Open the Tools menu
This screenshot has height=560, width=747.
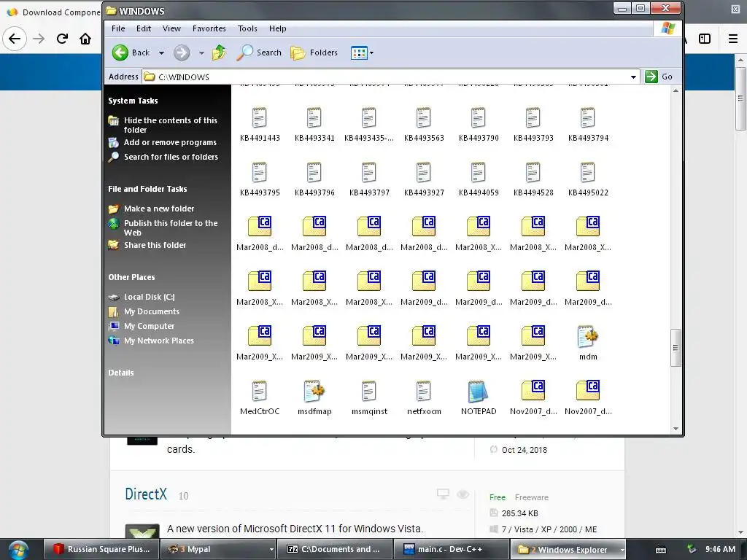(247, 28)
